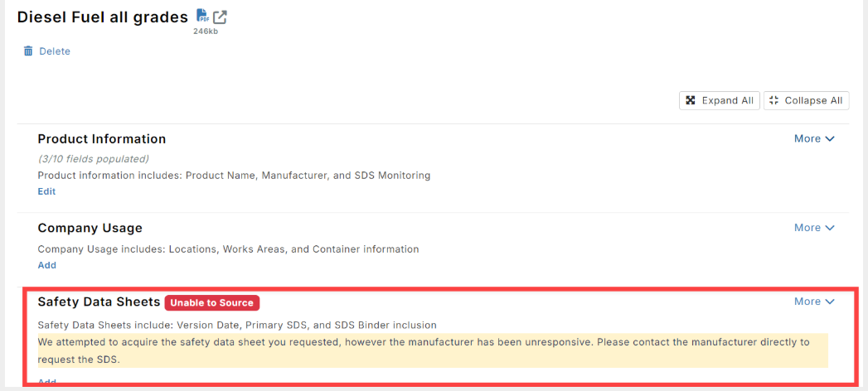
Task: Click the Expand All arrows icon
Action: tap(691, 101)
